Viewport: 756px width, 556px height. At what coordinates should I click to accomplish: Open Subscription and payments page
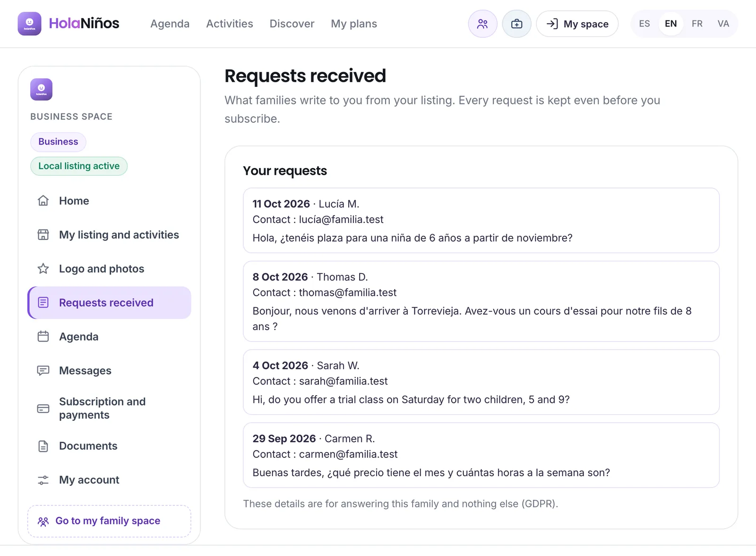[109, 408]
